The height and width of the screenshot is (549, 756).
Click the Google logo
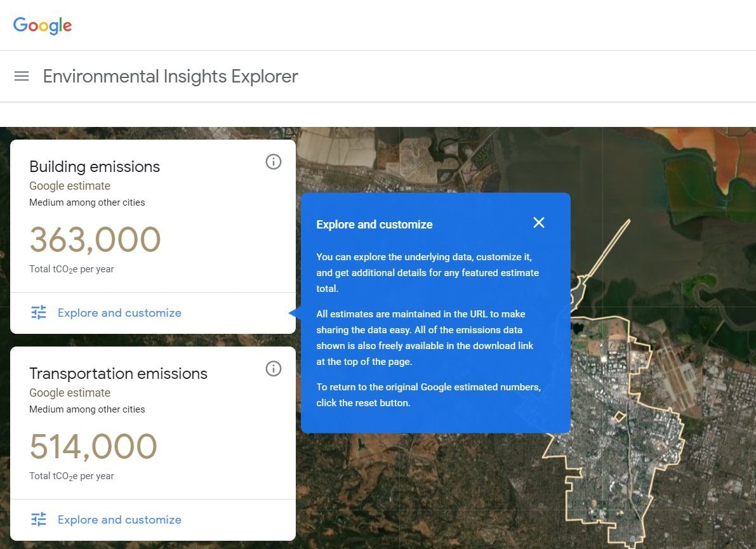tap(43, 25)
